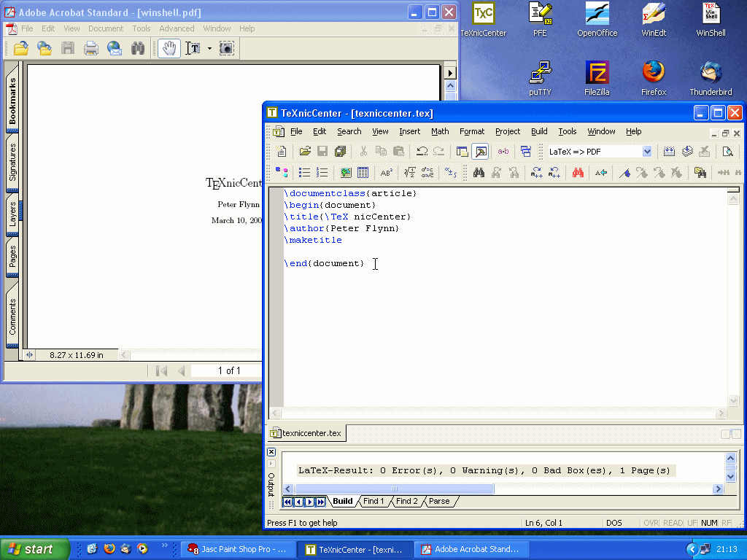Image resolution: width=747 pixels, height=560 pixels.
Task: Click the binoculars Find icon in TeXnicCenter
Action: coord(479,173)
